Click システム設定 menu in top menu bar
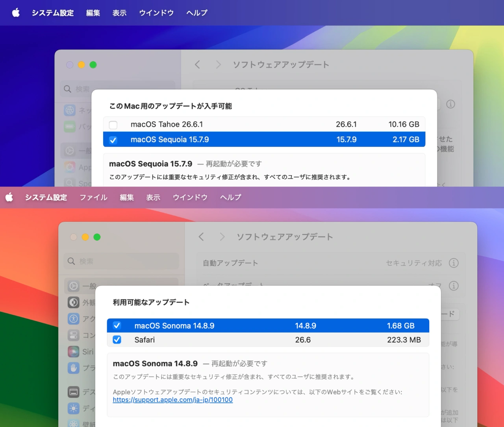The width and height of the screenshot is (504, 427). [53, 13]
